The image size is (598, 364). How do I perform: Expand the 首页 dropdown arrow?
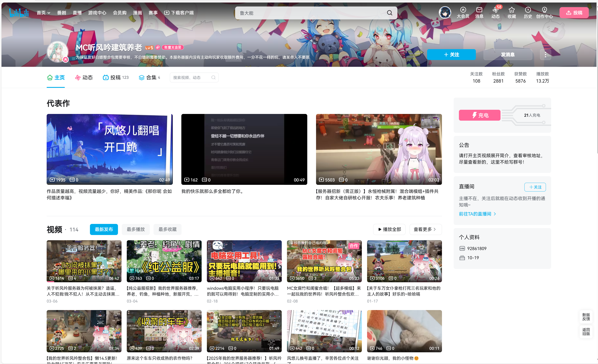coord(49,13)
